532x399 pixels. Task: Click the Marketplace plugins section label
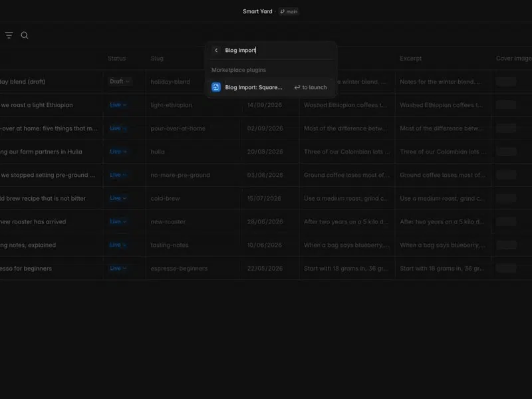tap(239, 70)
